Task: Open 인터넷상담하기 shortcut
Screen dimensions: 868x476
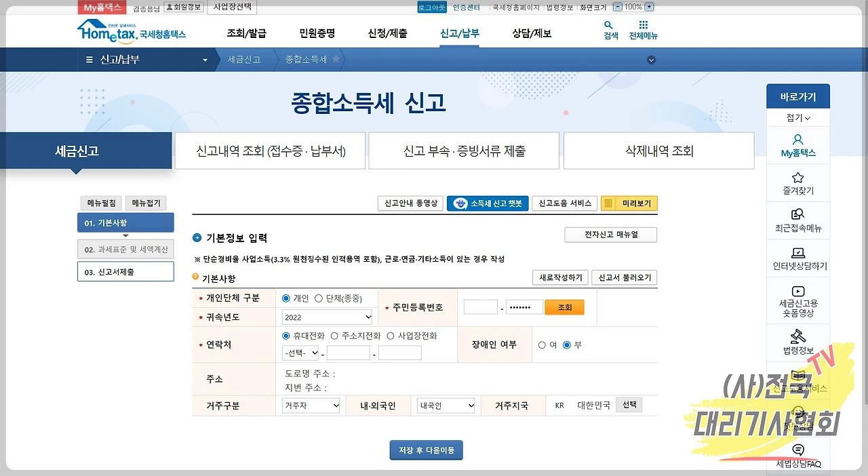Action: 798,259
